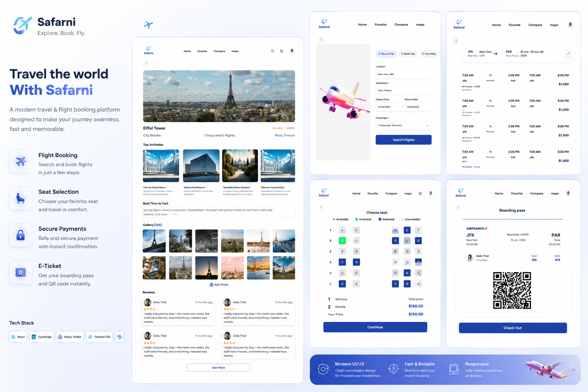Open Compare in the Eiffel Tower page nav
This screenshot has height=392, width=588.
coord(219,51)
